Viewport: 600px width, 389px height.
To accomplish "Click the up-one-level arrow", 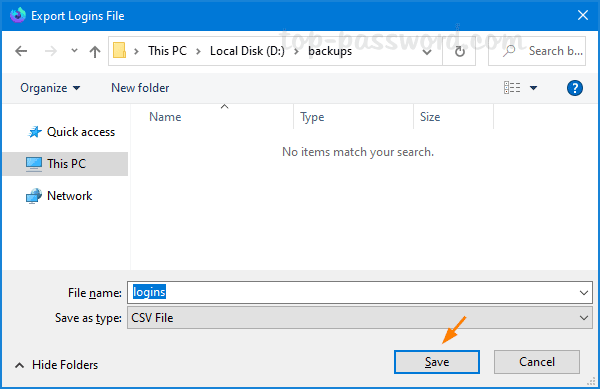I will point(95,51).
